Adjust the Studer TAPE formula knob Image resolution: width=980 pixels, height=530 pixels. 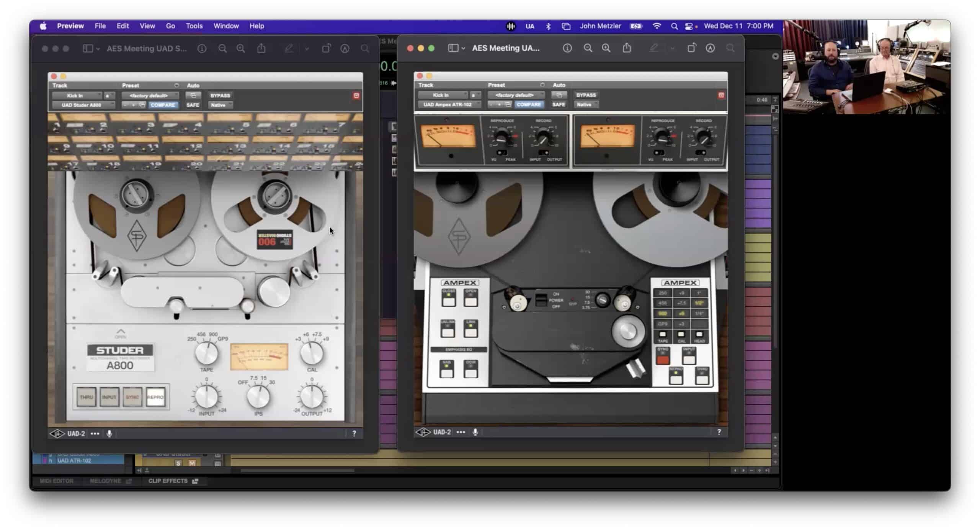pos(207,353)
